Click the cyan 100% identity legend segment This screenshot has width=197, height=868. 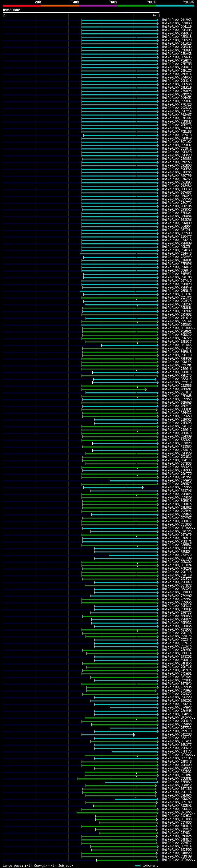tap(175, 6)
